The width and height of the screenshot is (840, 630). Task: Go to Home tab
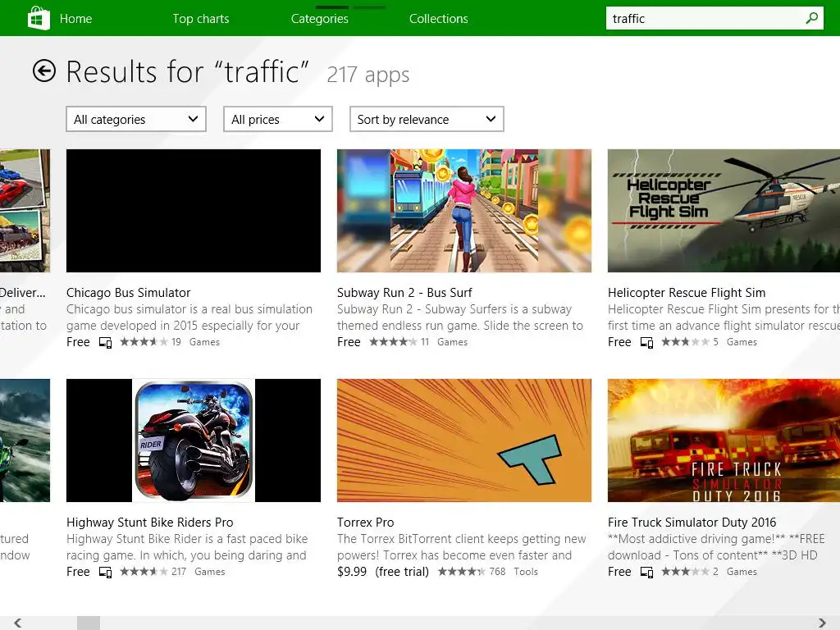coord(75,19)
